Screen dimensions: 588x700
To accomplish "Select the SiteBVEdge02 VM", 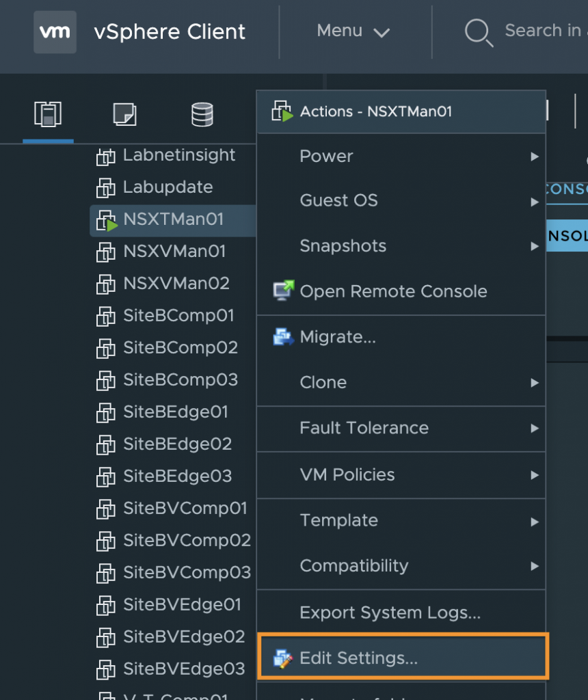I will 184,637.
